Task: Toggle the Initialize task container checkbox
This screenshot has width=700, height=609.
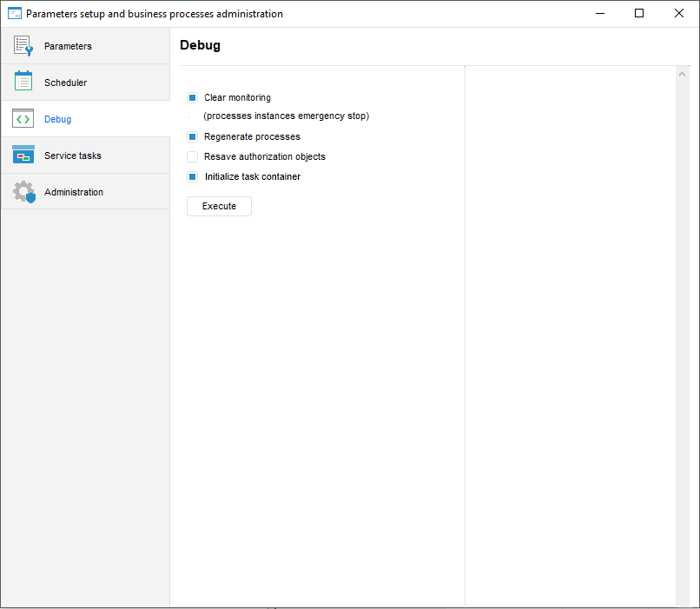Action: coord(193,177)
